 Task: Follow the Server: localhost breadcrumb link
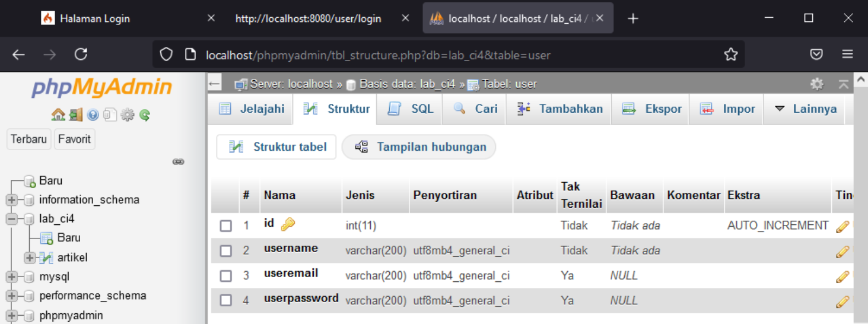coord(291,84)
